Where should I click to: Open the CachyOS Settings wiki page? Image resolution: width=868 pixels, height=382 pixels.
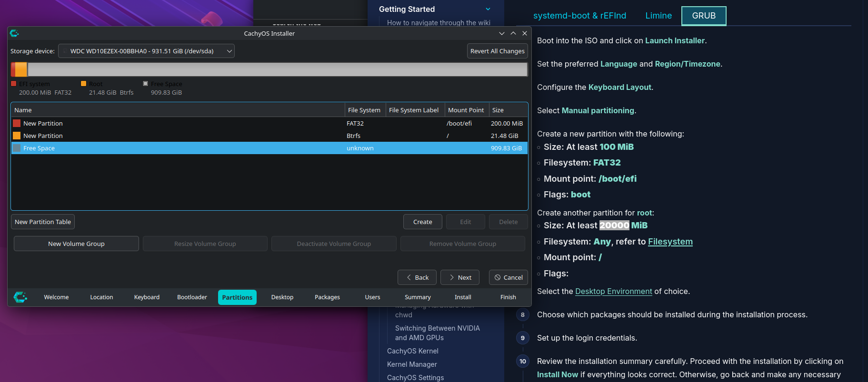point(415,378)
